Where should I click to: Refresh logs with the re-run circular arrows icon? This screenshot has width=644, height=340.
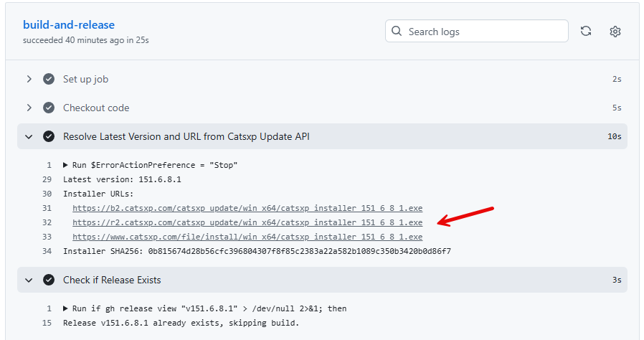point(586,31)
